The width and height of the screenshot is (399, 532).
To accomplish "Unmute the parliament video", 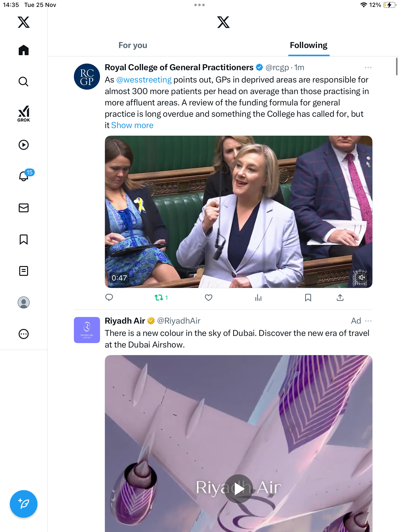I will (x=361, y=277).
